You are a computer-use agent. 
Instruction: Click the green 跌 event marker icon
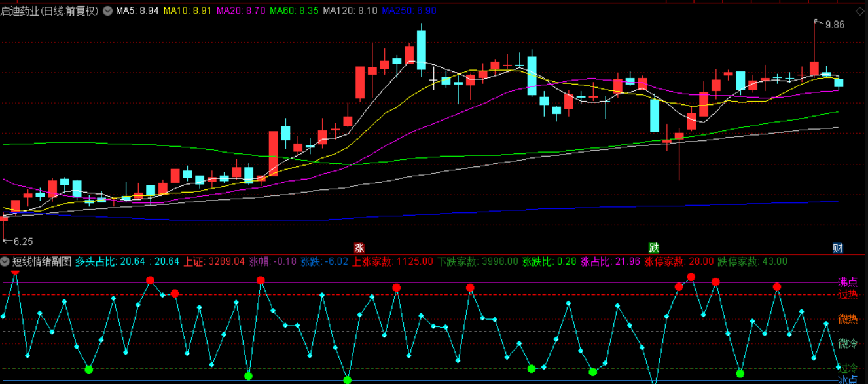pyautogui.click(x=654, y=248)
